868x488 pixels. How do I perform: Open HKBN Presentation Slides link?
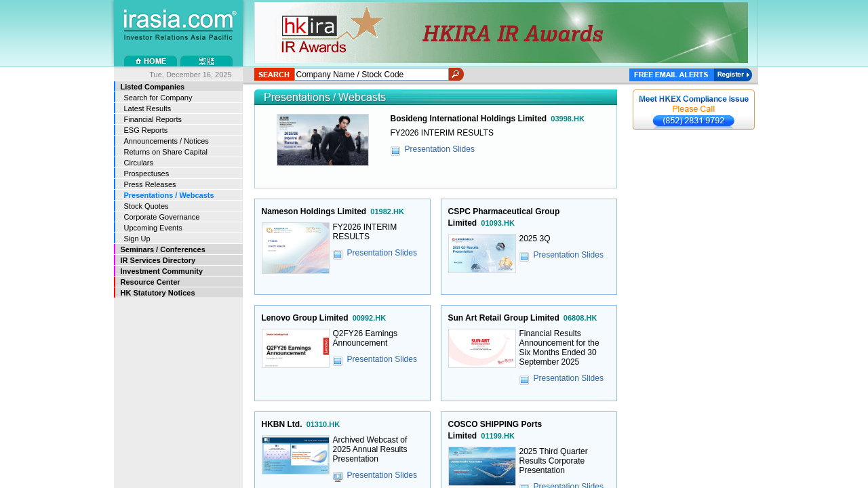tap(382, 475)
